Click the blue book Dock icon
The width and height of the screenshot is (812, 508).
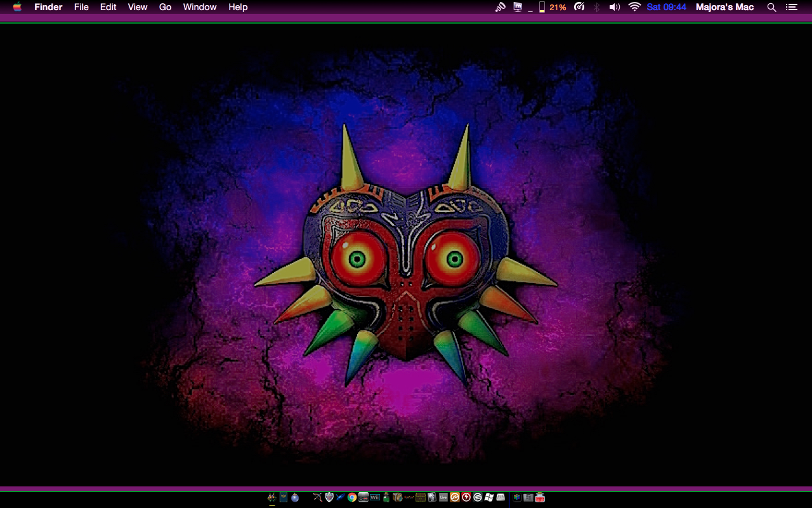(284, 497)
